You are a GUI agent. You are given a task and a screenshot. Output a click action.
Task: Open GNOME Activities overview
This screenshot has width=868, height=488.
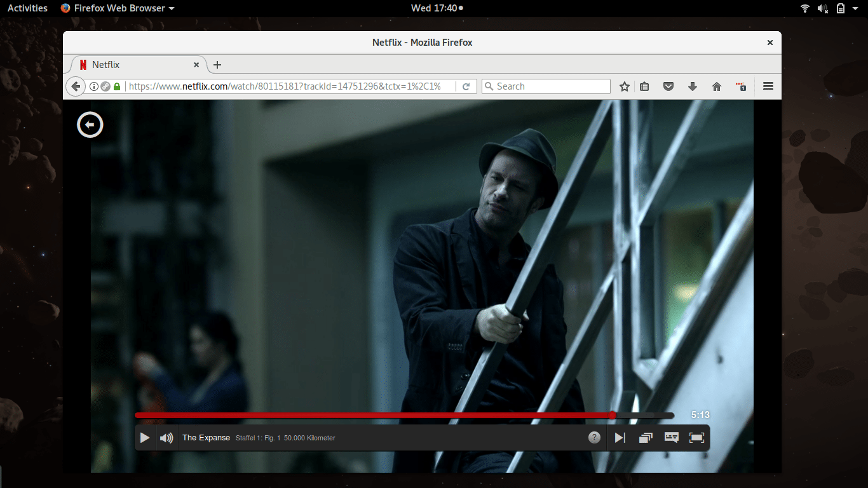(x=27, y=8)
